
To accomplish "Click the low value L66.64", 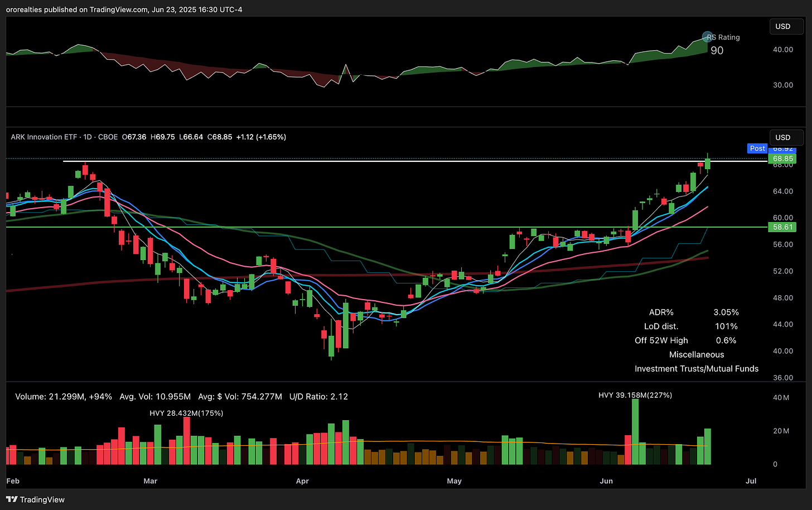I will (191, 137).
